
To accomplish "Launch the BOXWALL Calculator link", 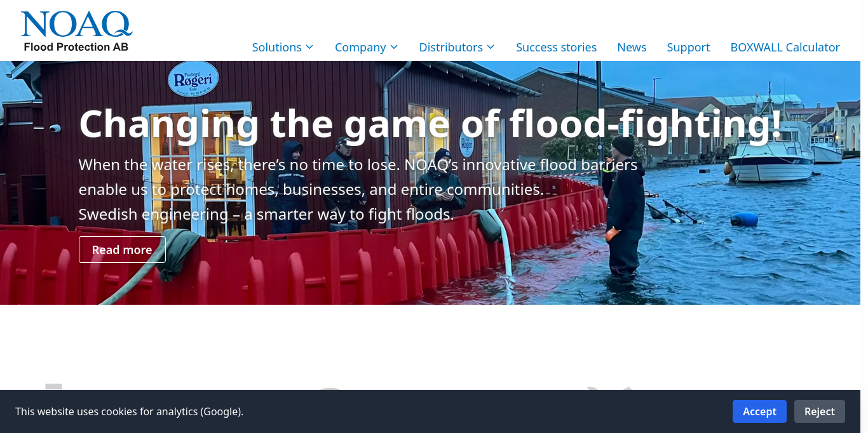I will click(785, 47).
